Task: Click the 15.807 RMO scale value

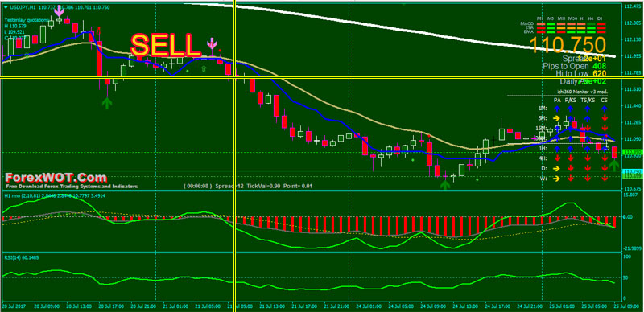Action: tap(631, 195)
